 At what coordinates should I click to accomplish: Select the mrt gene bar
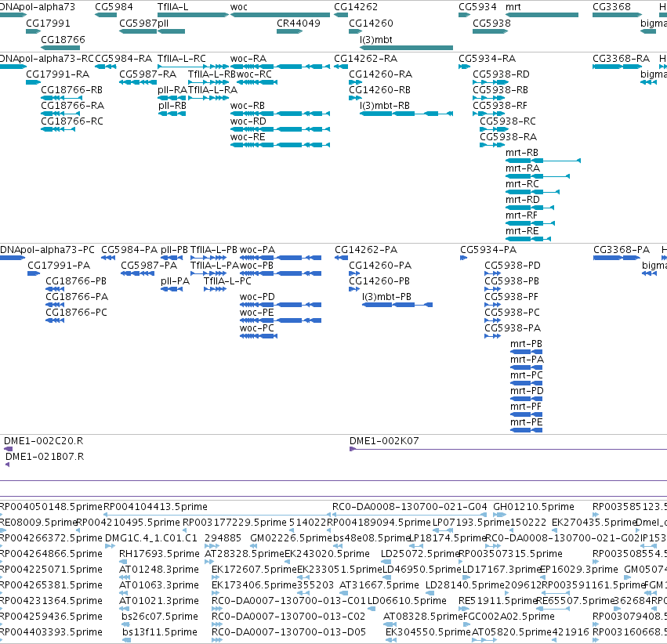click(542, 15)
